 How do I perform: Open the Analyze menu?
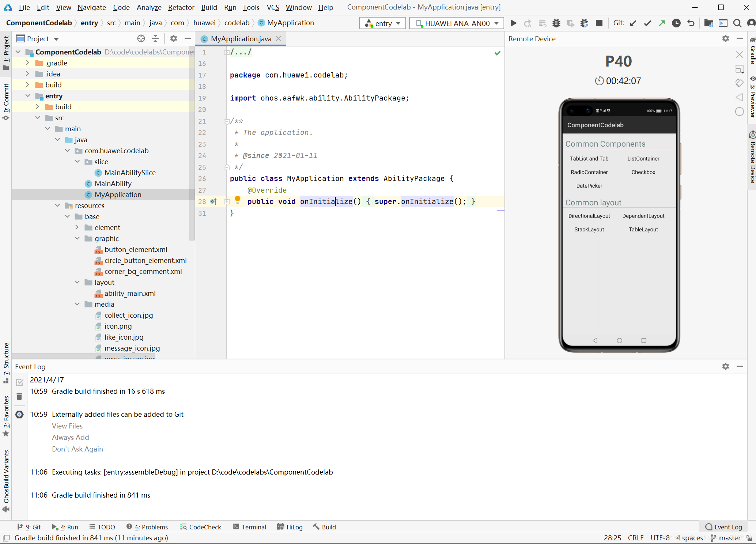coord(149,7)
